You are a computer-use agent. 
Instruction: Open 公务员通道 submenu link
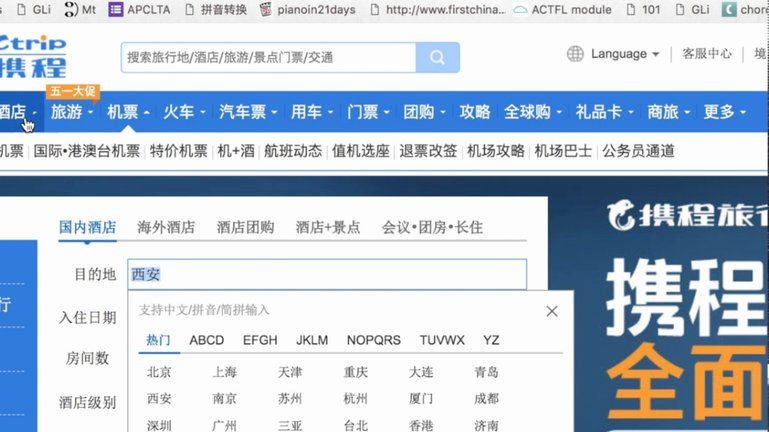pyautogui.click(x=638, y=151)
